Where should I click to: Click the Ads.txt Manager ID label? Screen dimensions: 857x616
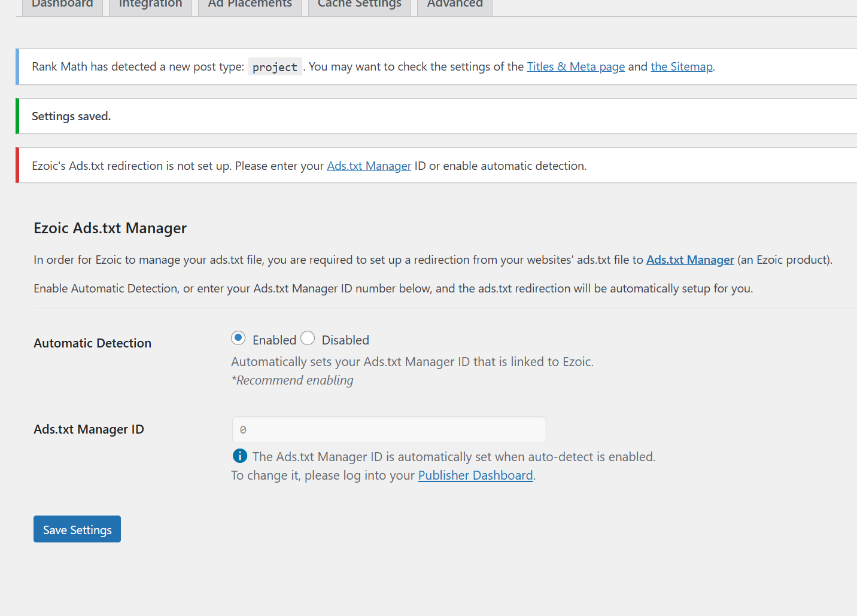(x=89, y=429)
